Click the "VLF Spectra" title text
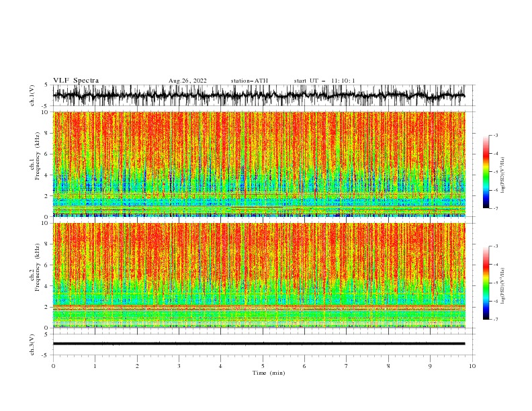The width and height of the screenshot is (532, 411). coord(76,81)
